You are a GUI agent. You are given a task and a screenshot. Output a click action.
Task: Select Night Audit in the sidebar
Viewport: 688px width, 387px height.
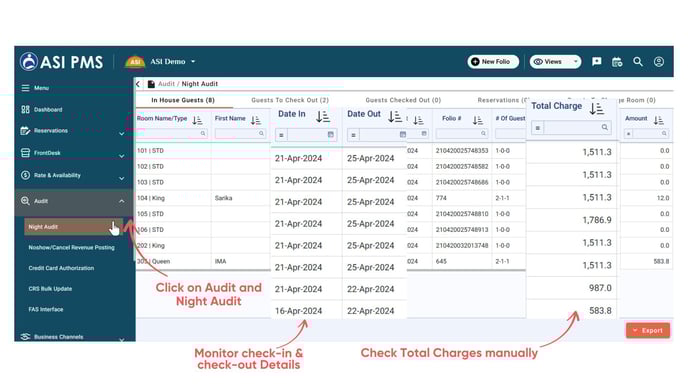click(x=73, y=227)
